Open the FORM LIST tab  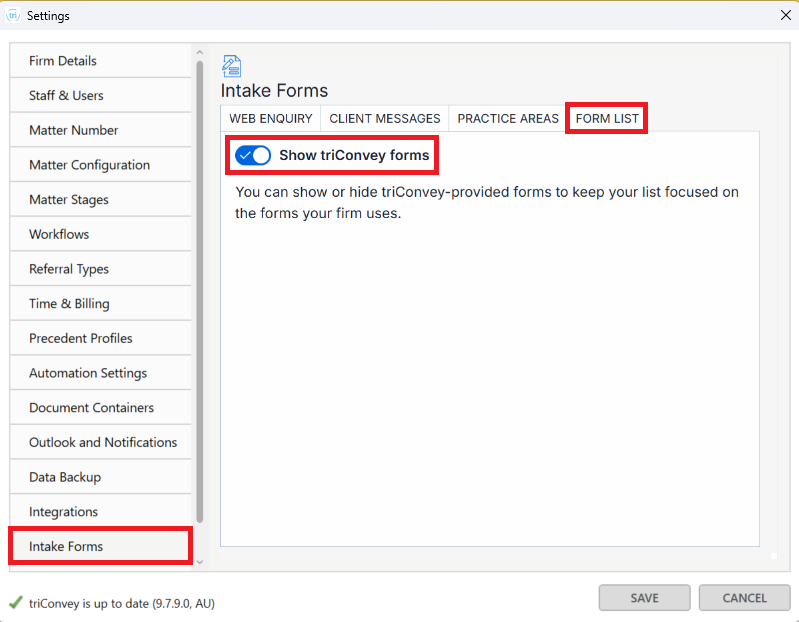[607, 118]
